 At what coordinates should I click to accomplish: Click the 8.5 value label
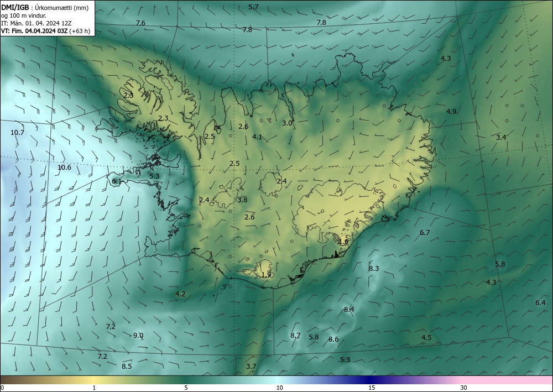[x=127, y=366]
